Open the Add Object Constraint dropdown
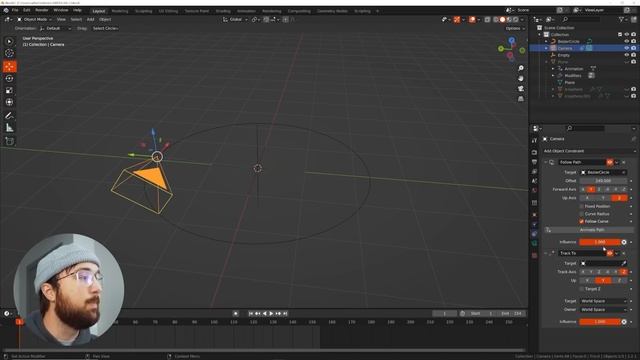Image resolution: width=640 pixels, height=360 pixels. click(589, 151)
